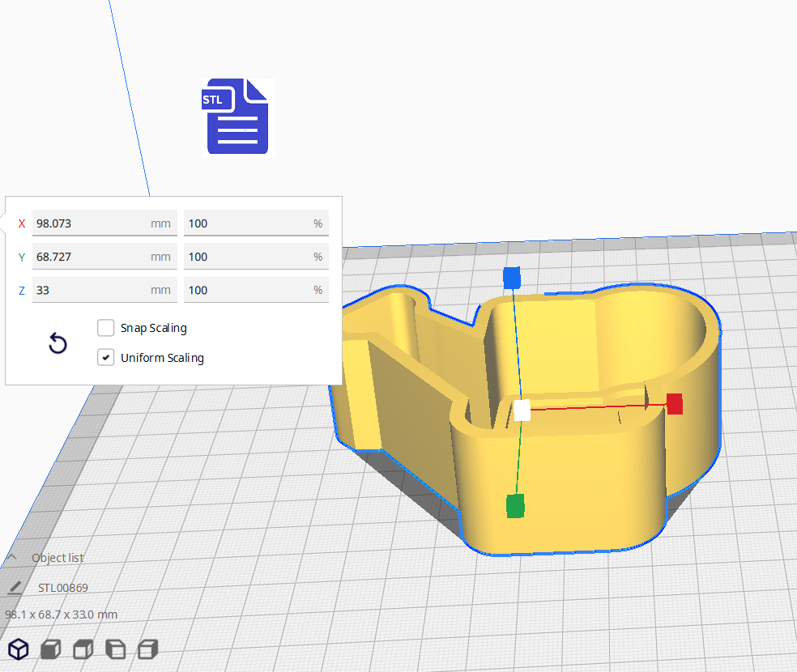797x672 pixels.
Task: Click the STL file document icon
Action: tap(237, 117)
